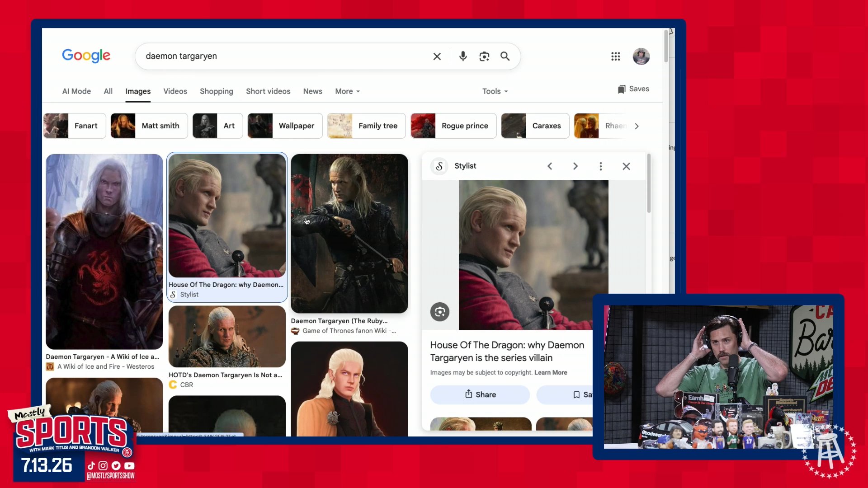The height and width of the screenshot is (488, 868).
Task: Show more filter chips with the right chevron
Action: (637, 126)
